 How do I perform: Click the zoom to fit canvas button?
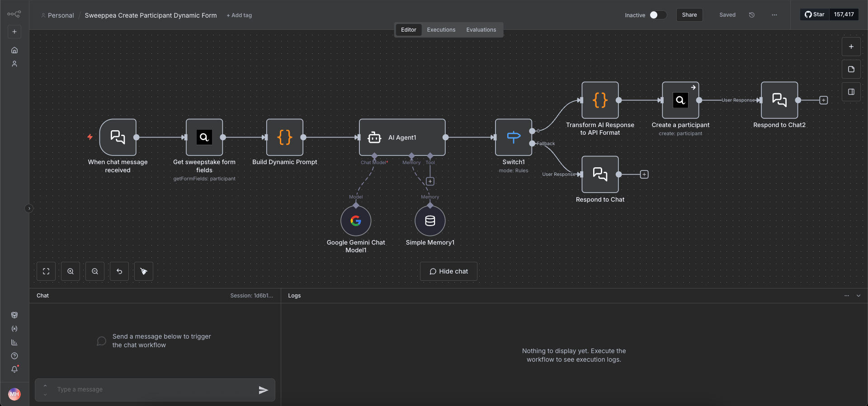pyautogui.click(x=46, y=271)
